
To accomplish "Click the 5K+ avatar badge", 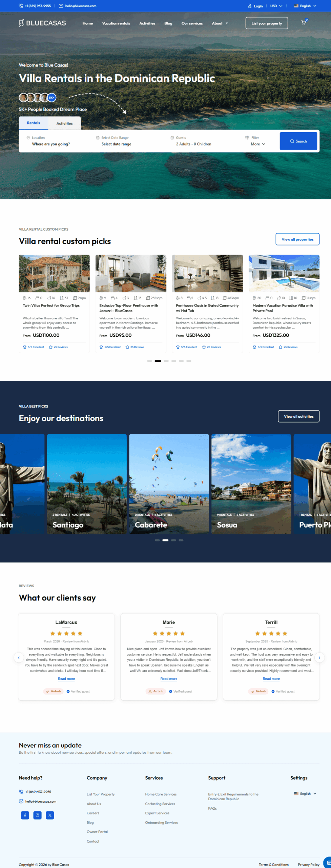I will pyautogui.click(x=51, y=98).
